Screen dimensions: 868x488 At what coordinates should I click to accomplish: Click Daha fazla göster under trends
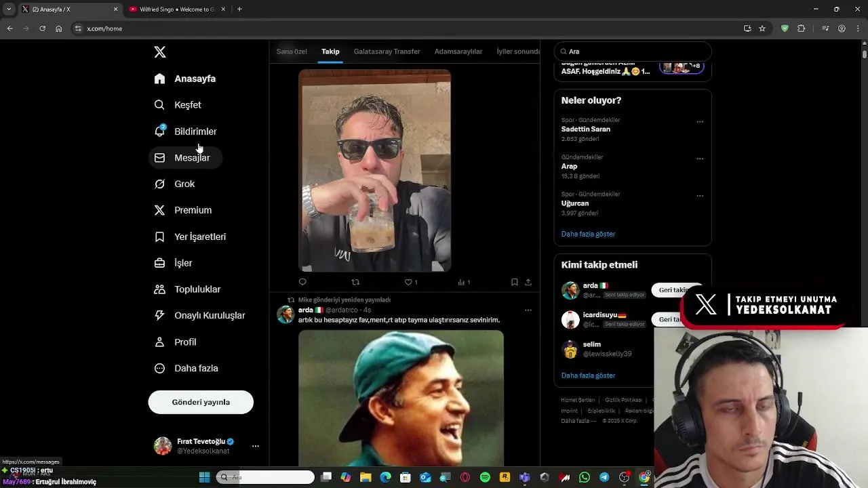589,234
